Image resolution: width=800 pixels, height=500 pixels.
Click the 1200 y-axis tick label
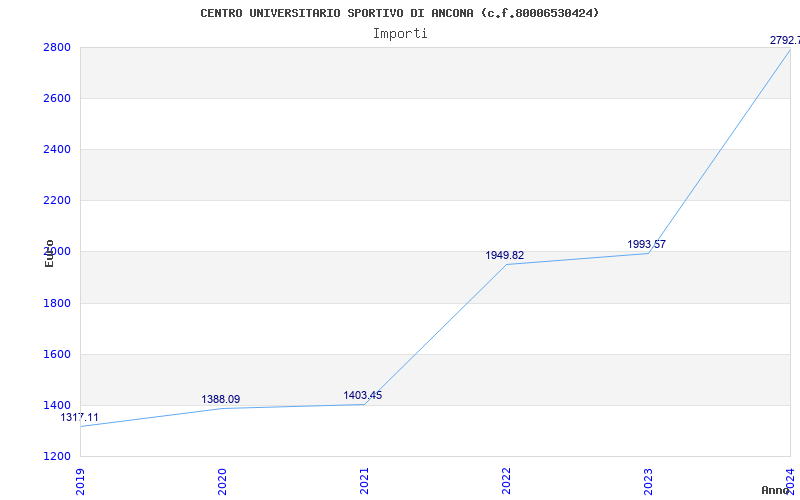57,456
